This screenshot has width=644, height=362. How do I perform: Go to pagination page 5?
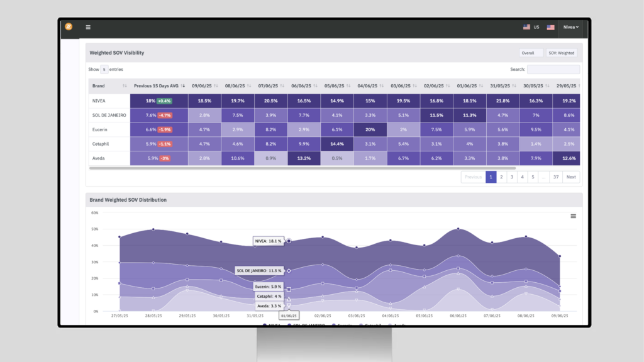point(533,177)
